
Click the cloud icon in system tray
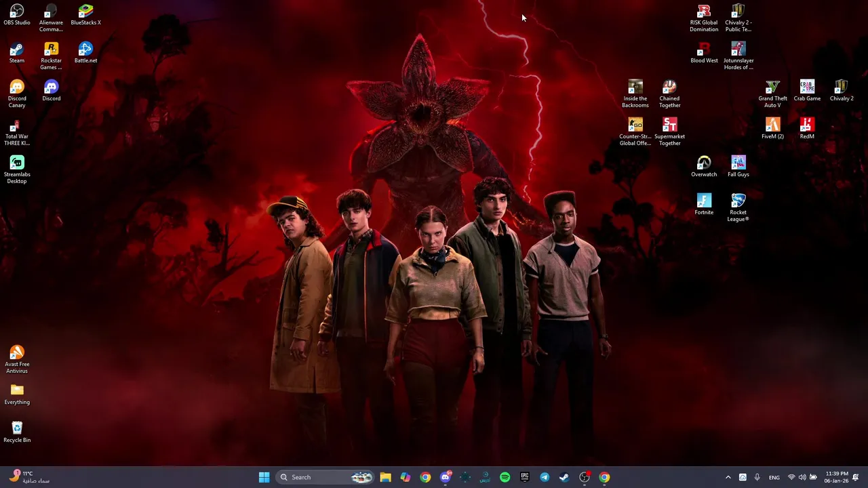(x=743, y=477)
